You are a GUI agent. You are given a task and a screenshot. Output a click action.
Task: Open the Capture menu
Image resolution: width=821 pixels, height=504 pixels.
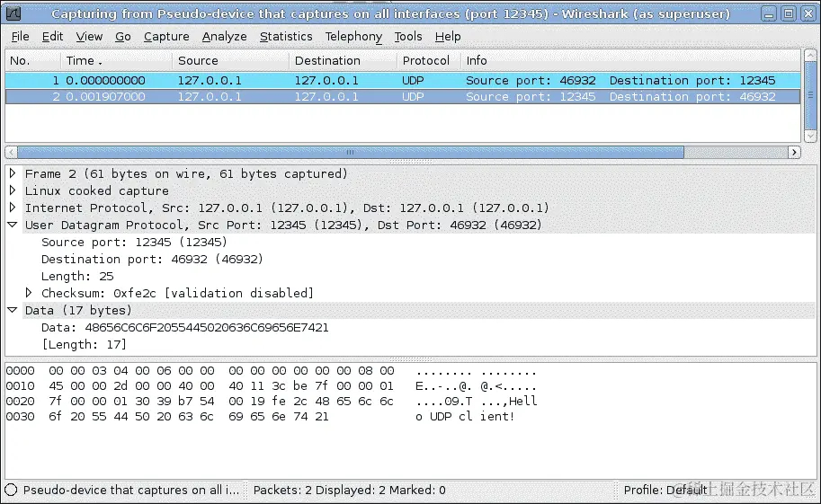[166, 36]
